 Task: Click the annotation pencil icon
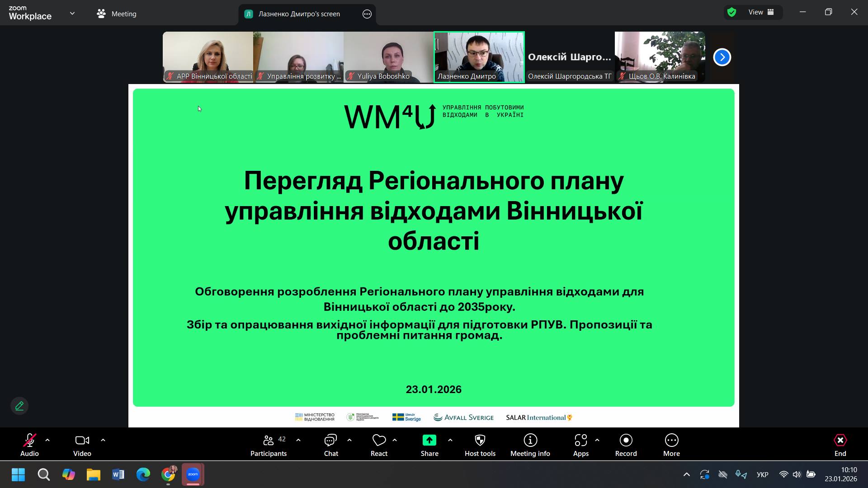point(19,406)
